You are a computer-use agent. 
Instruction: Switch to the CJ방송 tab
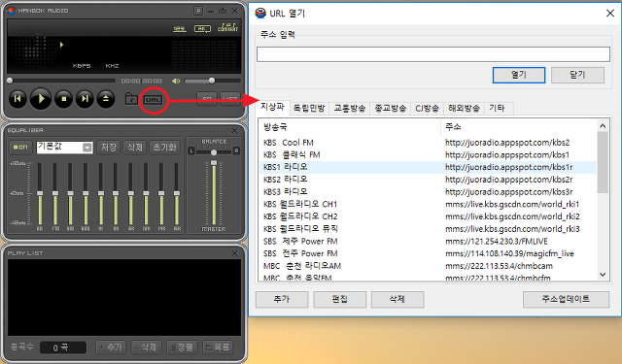click(427, 108)
